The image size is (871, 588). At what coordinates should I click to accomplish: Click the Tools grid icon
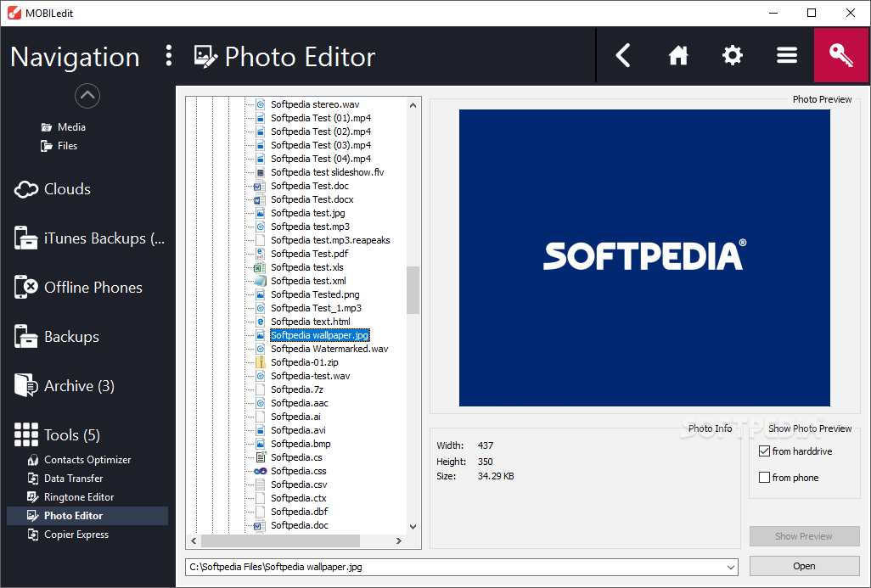tap(26, 434)
